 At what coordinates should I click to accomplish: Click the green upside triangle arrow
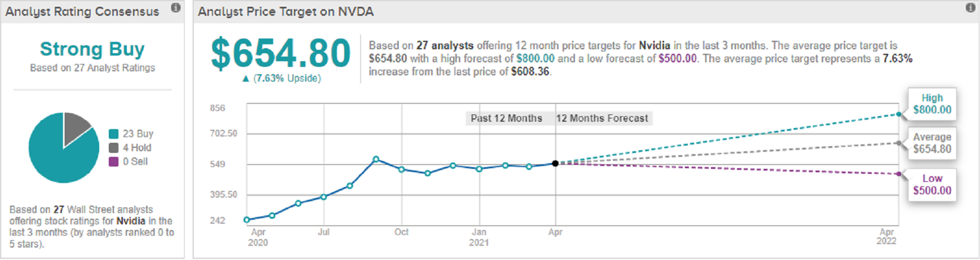(x=246, y=79)
